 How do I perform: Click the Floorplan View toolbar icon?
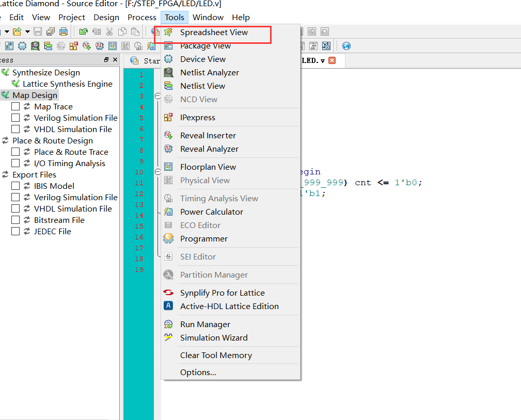tap(113, 46)
